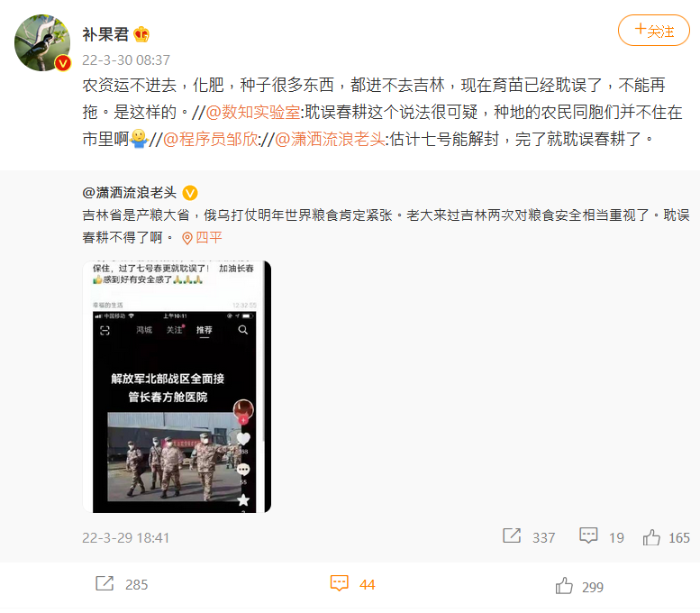
Task: Open original author @潇洒流浪老头 profile heading
Action: (x=130, y=193)
